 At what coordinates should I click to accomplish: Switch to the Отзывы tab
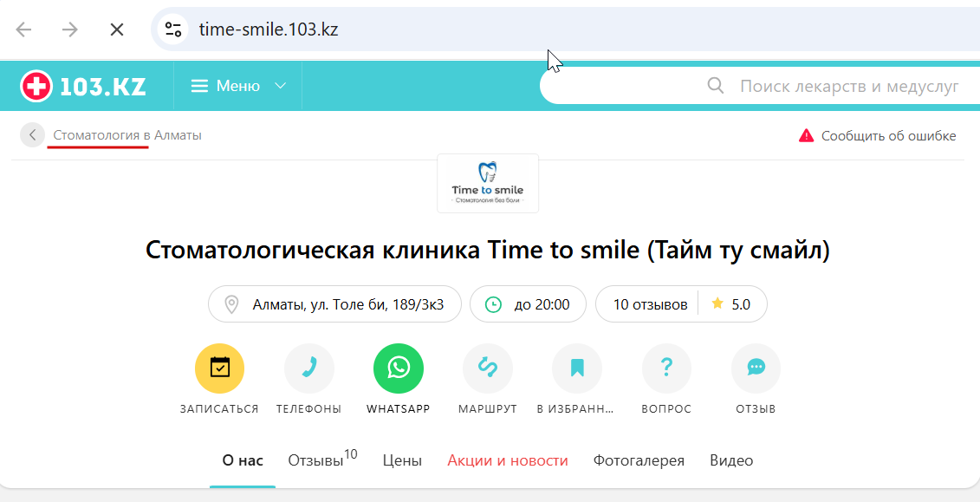pyautogui.click(x=322, y=460)
